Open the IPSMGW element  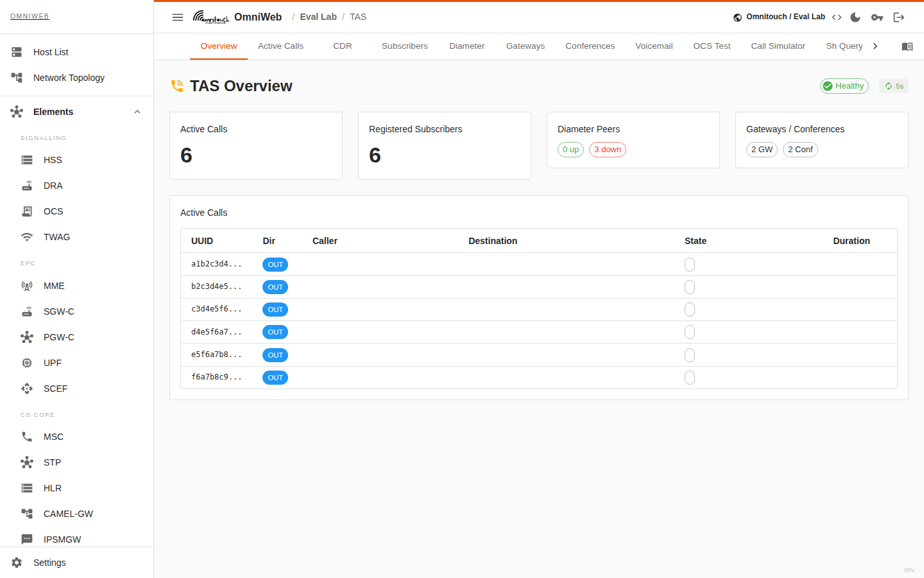tap(77, 538)
